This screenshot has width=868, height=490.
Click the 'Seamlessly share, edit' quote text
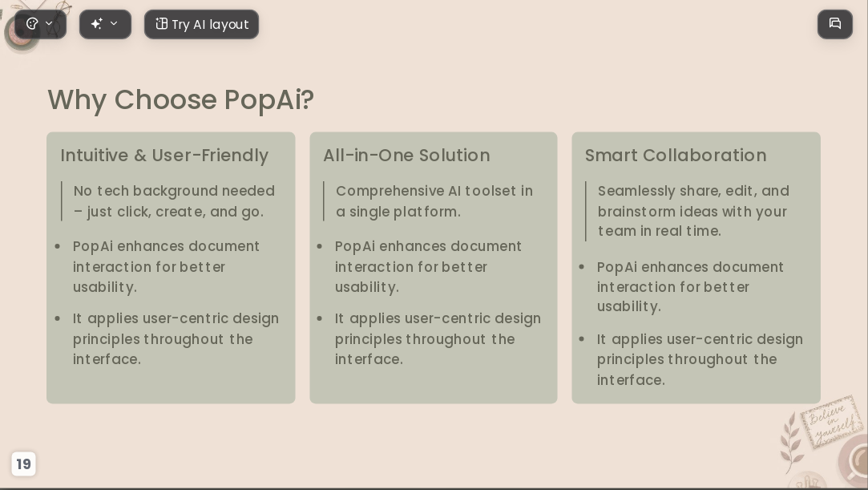point(693,211)
